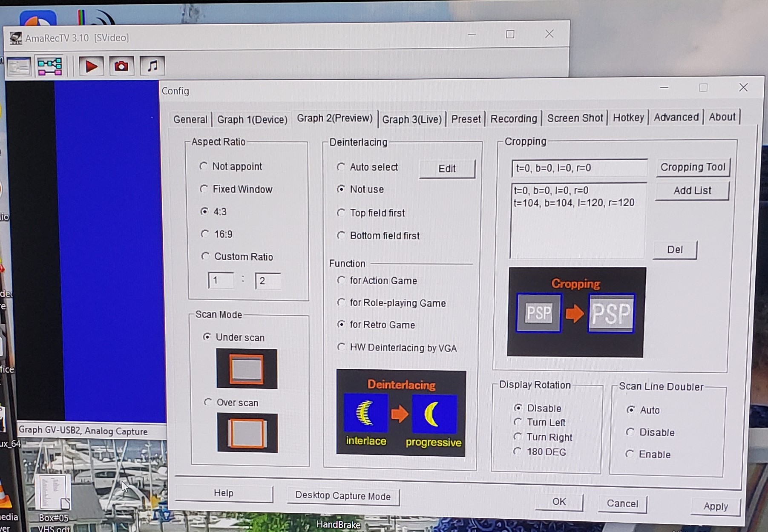Switch to the General tab
The width and height of the screenshot is (768, 532).
190,119
